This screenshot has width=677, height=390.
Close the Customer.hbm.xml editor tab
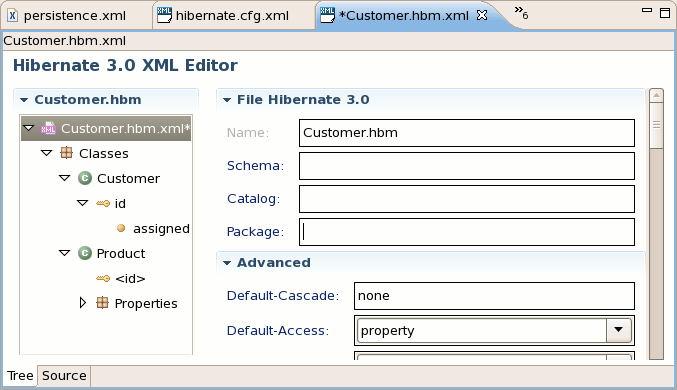[482, 16]
